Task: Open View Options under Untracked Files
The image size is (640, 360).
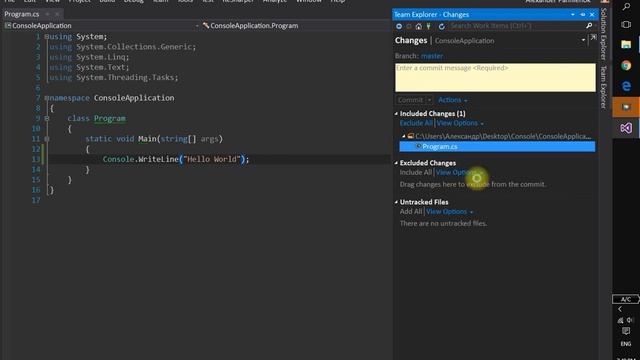Action: tap(449, 211)
